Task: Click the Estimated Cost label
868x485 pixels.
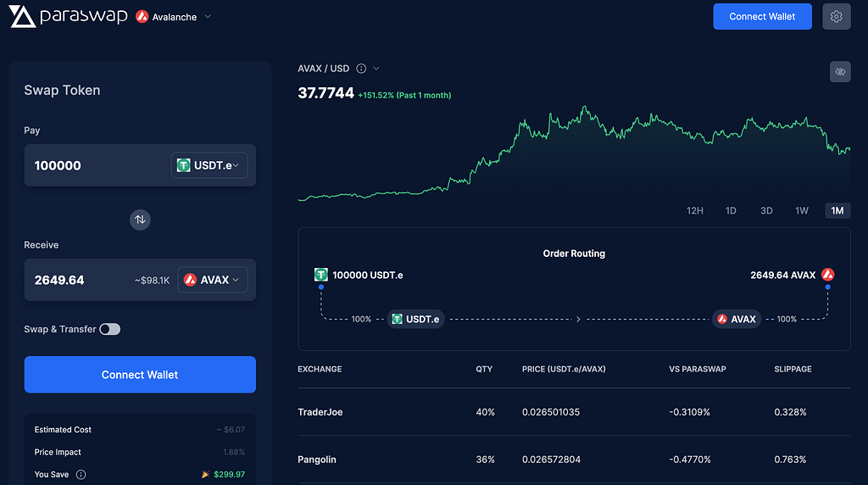Action: point(63,430)
